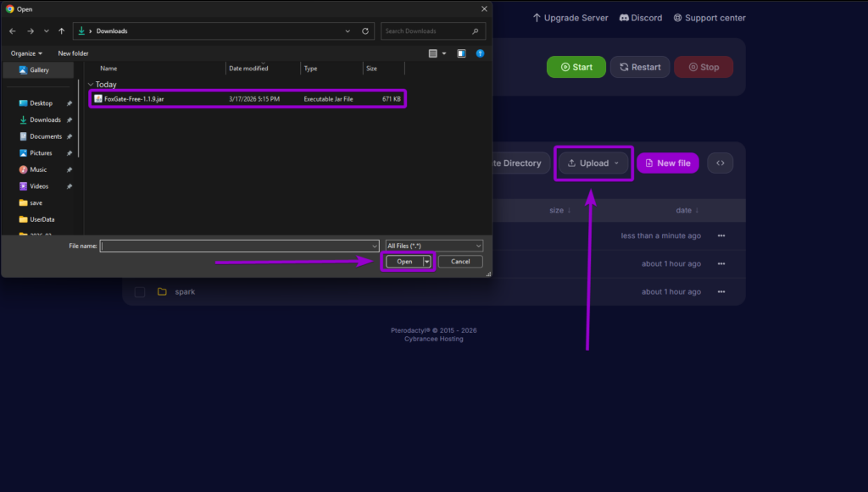Select the checkbox beside the spark folder
The image size is (868, 492).
coord(139,291)
